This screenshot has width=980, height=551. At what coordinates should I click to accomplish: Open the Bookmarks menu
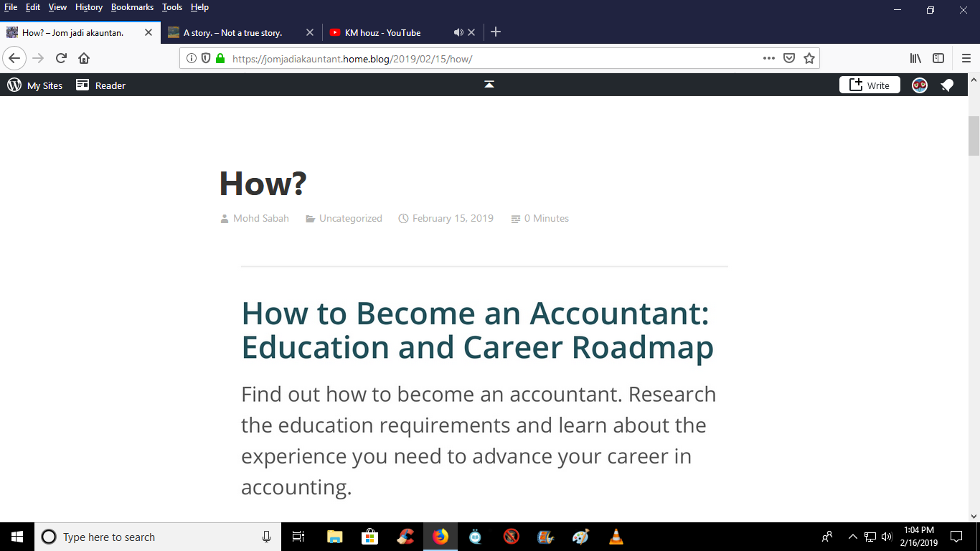click(x=132, y=7)
